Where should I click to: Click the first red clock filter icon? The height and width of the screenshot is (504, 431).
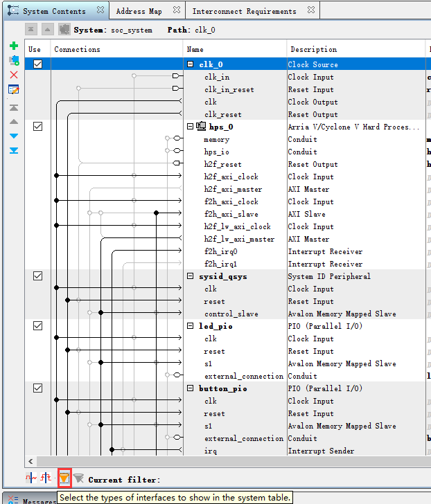[x=31, y=478]
